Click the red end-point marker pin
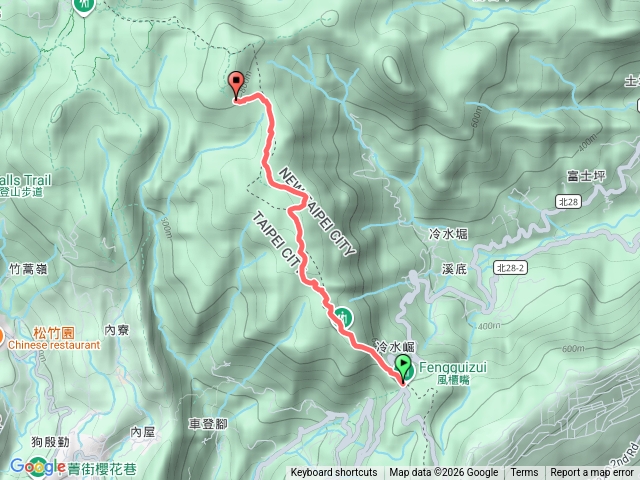Viewport: 640px width, 480px height. (236, 84)
